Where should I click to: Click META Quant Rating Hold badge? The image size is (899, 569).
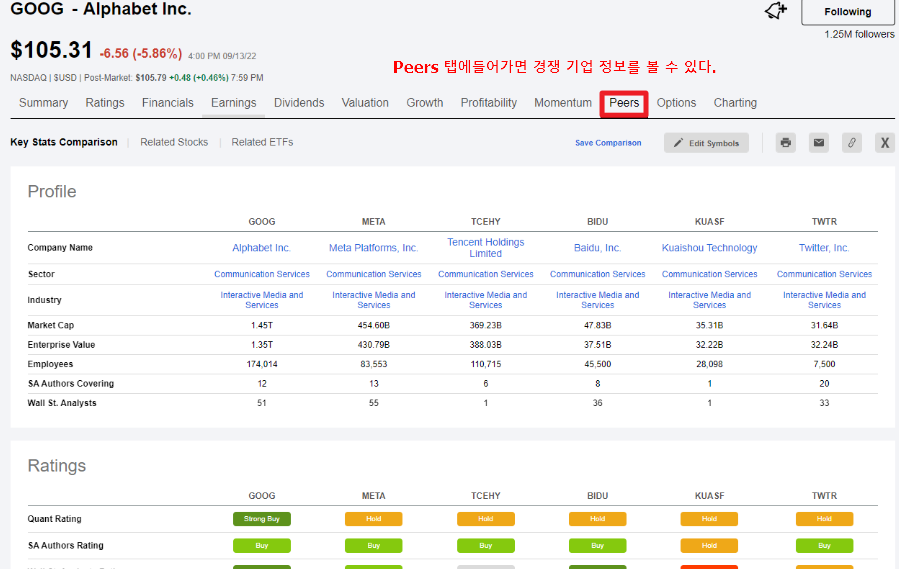(373, 519)
